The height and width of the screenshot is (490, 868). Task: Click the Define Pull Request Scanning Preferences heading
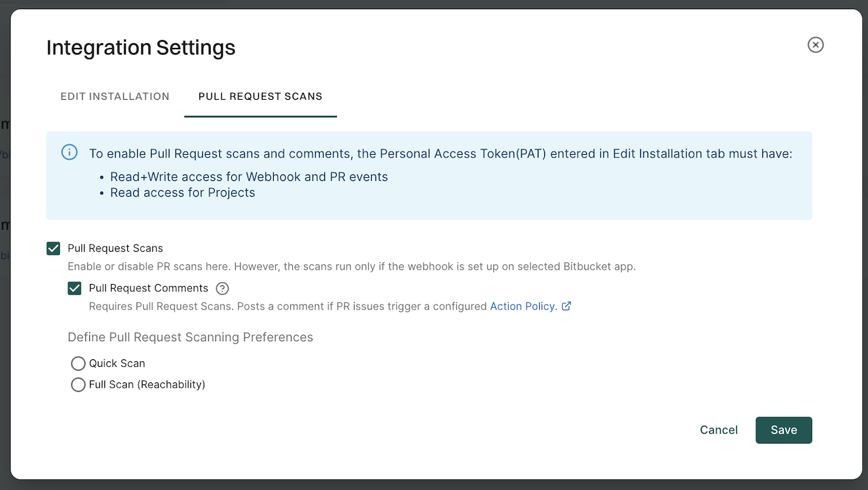190,337
